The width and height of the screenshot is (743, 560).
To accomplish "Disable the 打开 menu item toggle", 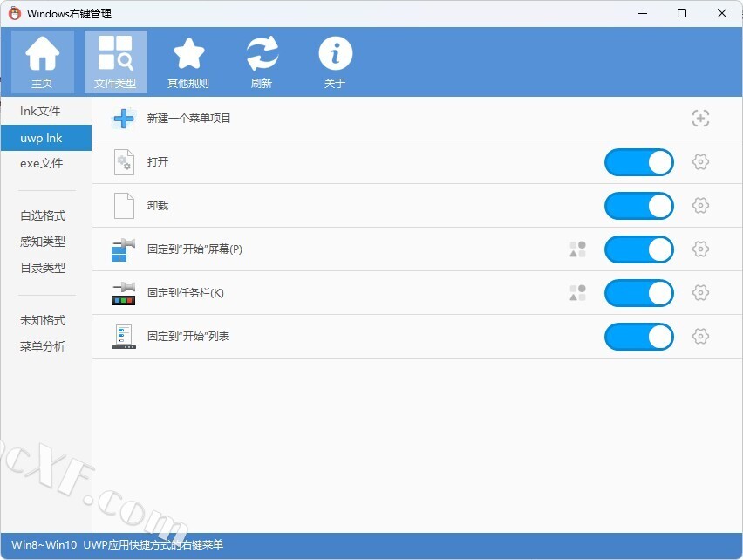I will point(638,162).
